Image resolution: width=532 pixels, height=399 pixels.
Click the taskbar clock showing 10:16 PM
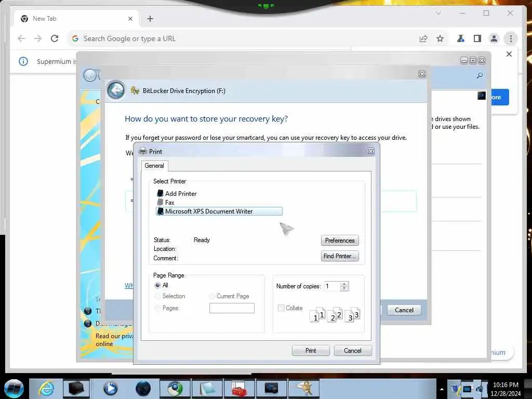pyautogui.click(x=506, y=389)
